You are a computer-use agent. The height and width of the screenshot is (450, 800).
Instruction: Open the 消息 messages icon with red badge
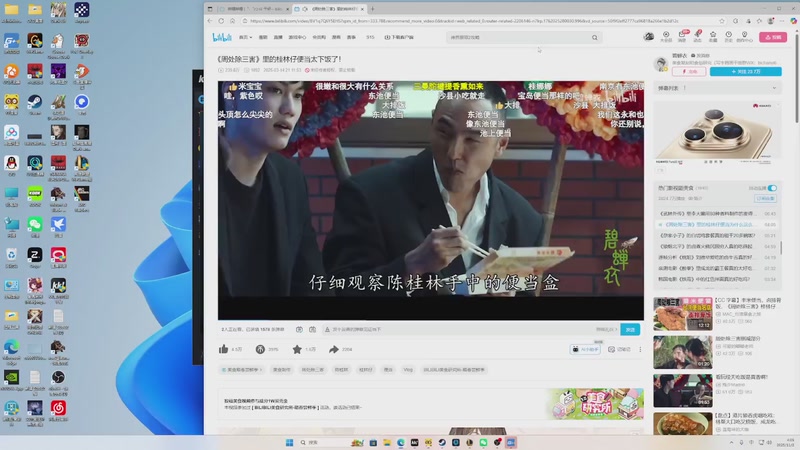[682, 36]
